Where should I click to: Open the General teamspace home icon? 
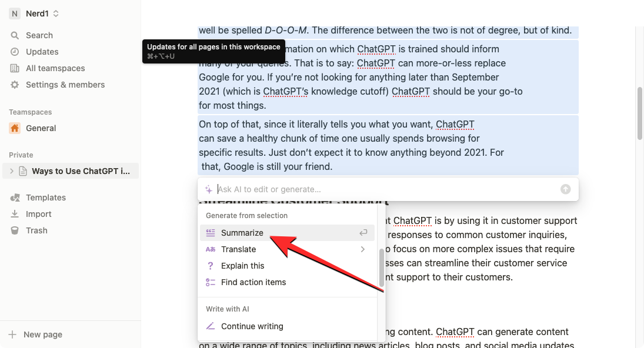coord(15,128)
